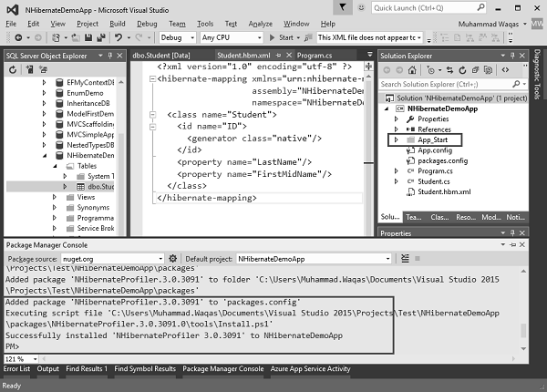547x392 pixels.
Task: Close the Student.hbm.xml tab
Action: pos(289,55)
